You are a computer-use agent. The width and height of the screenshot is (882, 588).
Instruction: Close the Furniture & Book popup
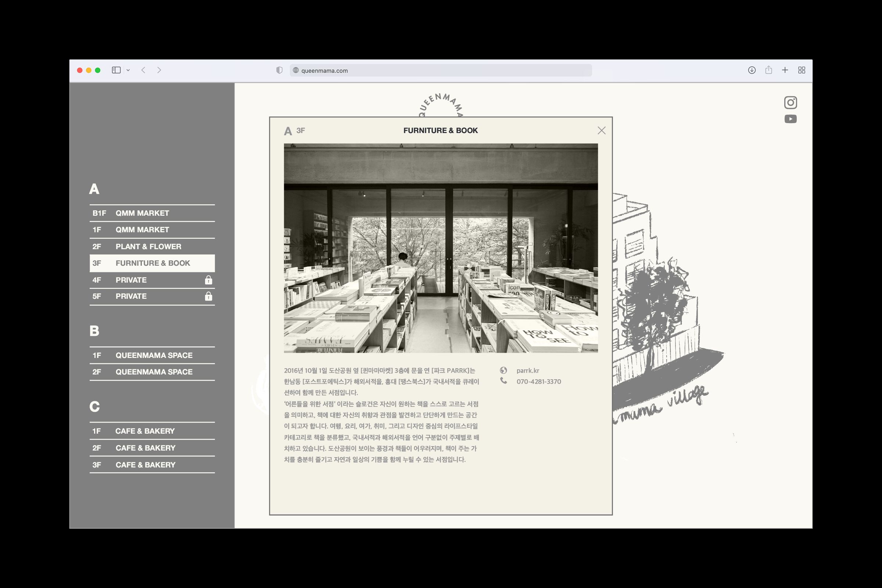(x=601, y=130)
